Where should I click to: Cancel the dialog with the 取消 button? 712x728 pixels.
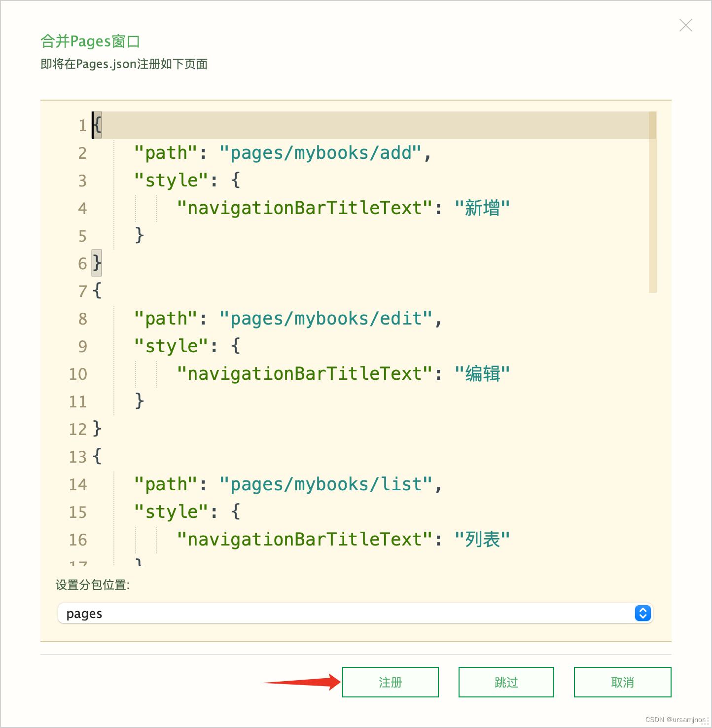click(x=622, y=682)
